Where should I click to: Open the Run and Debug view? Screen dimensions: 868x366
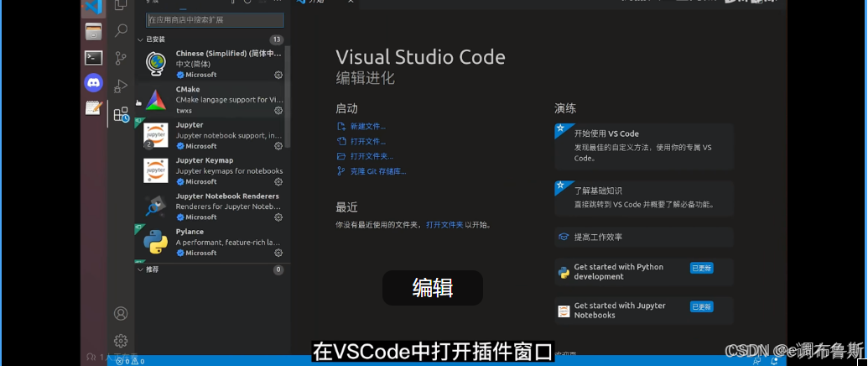click(x=121, y=86)
